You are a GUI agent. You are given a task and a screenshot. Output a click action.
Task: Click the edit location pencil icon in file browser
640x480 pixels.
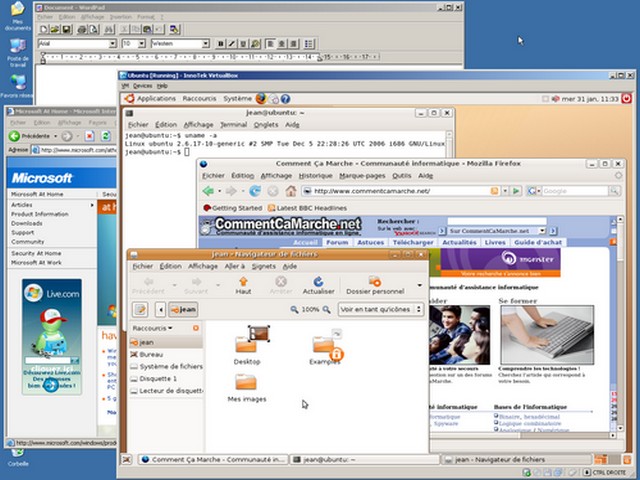coord(140,310)
